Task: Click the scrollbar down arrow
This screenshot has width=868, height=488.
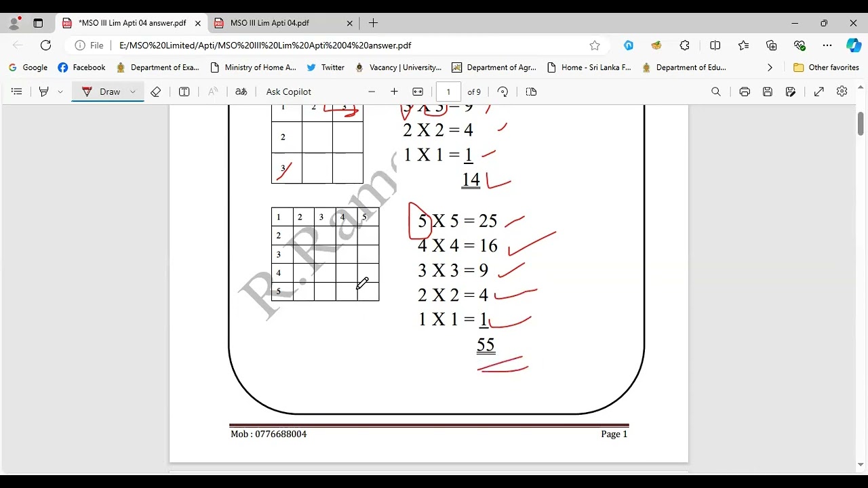Action: tap(861, 465)
